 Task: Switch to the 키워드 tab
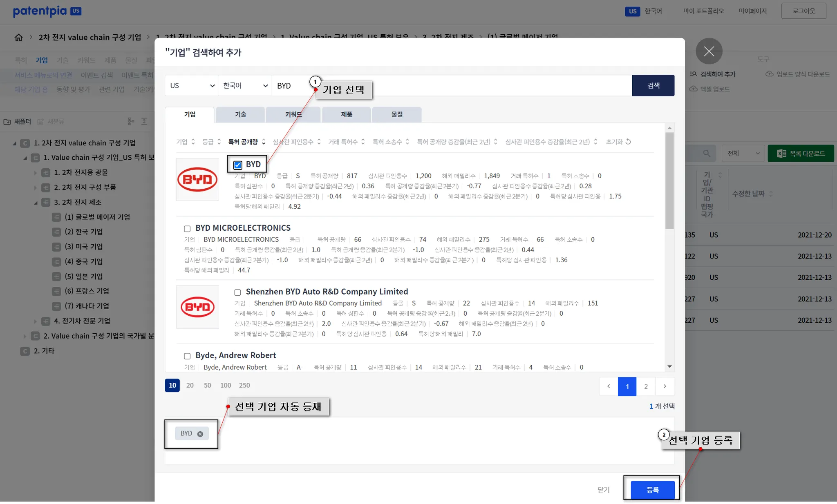[293, 114]
